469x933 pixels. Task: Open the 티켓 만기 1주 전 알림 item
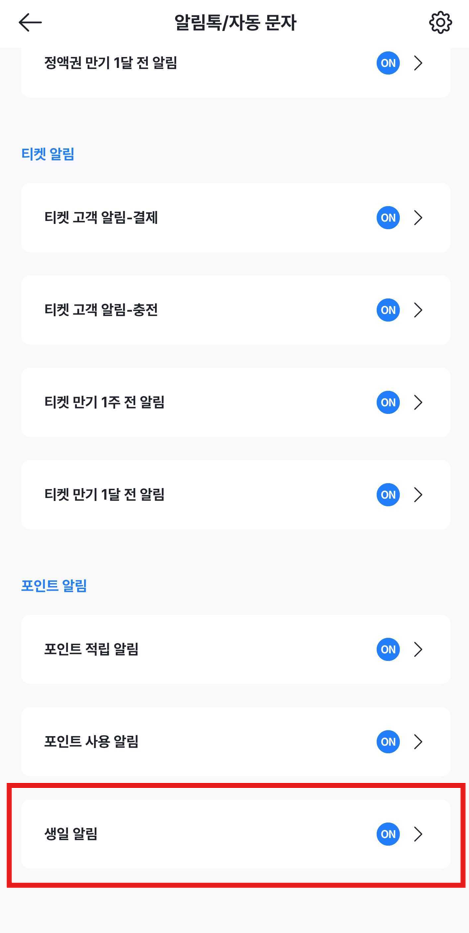click(x=236, y=402)
